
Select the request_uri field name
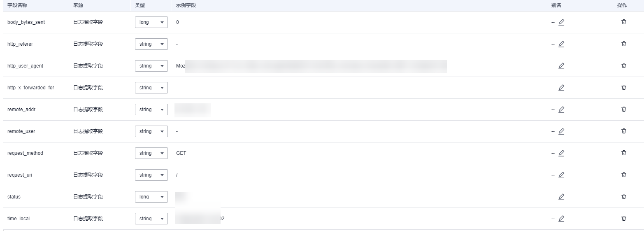coord(20,175)
